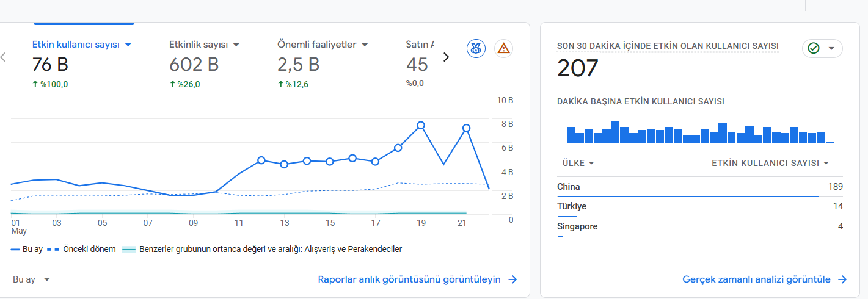Click the 76 B active users value
868x299 pixels.
(49, 64)
